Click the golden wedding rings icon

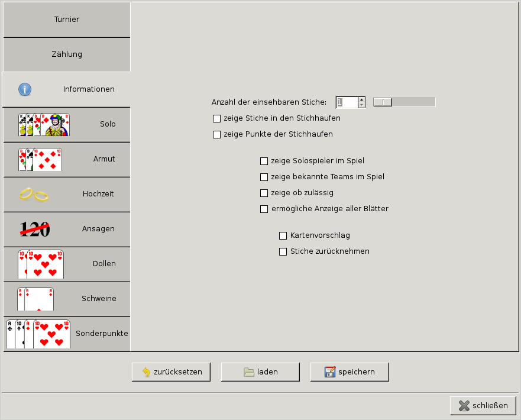[33, 194]
